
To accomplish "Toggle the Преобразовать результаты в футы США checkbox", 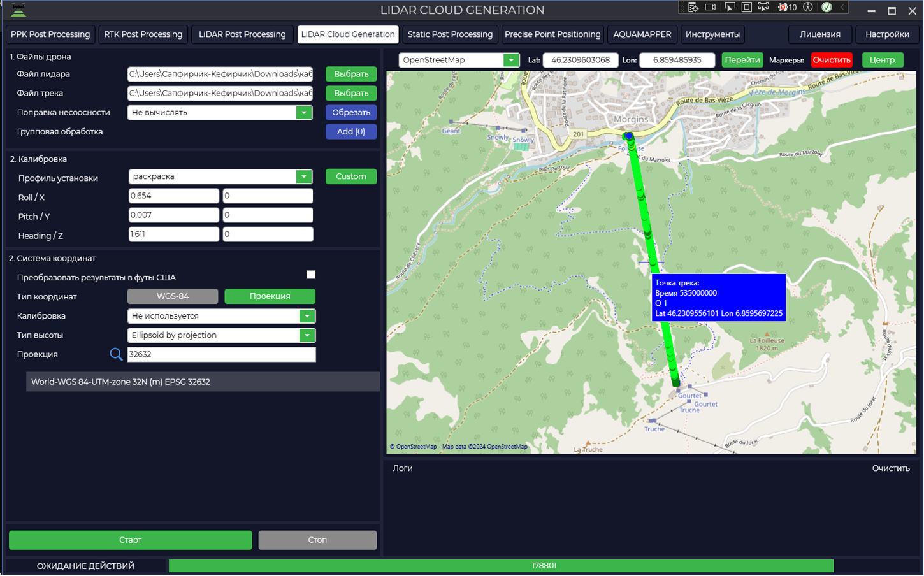I will (311, 275).
